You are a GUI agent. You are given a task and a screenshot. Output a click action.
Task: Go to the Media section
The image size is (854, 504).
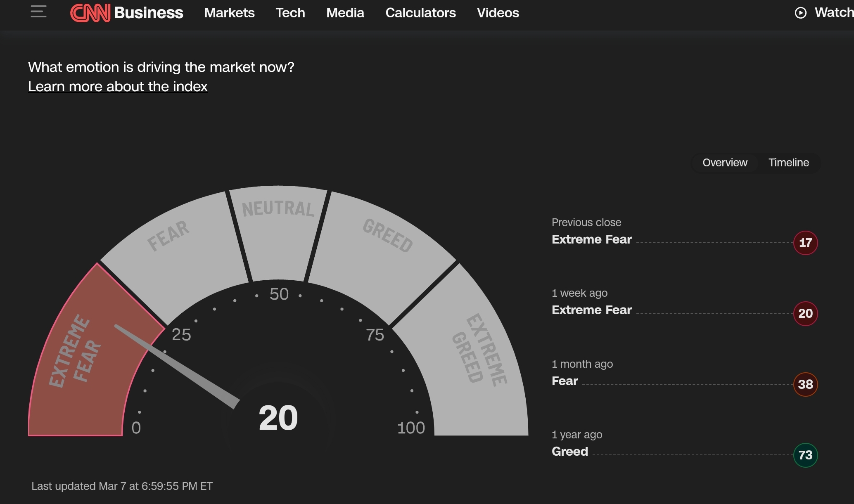(x=345, y=13)
